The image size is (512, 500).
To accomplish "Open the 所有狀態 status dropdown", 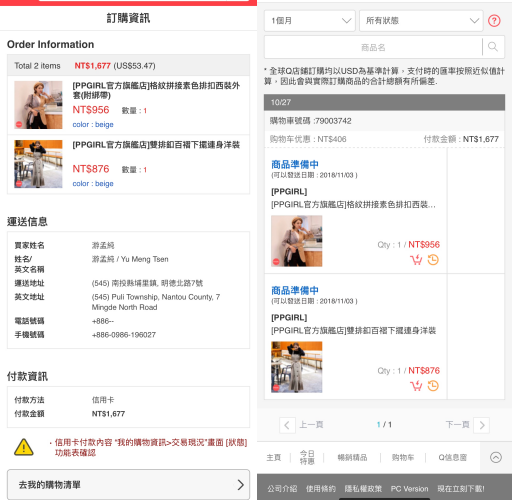I will (421, 21).
